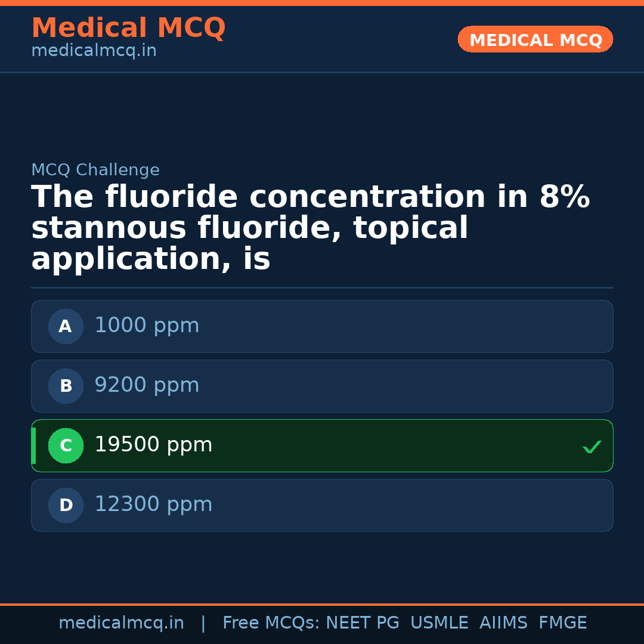Click the orange MEDICAL MCQ badge
Viewport: 644px width, 644px height.
click(535, 40)
